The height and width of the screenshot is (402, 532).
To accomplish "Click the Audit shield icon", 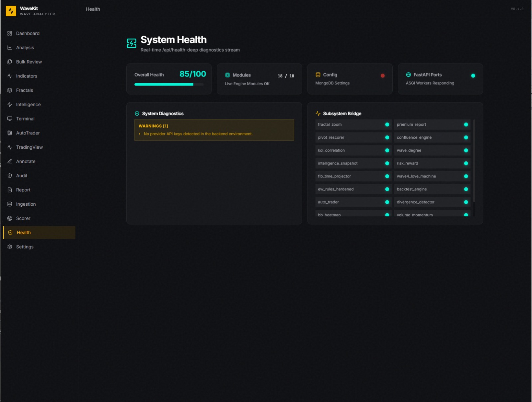I will [10, 176].
